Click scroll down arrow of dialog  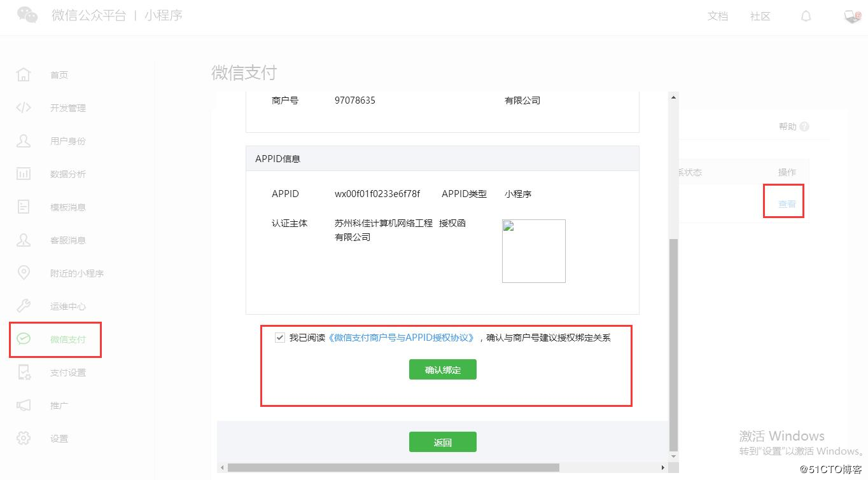coord(674,456)
